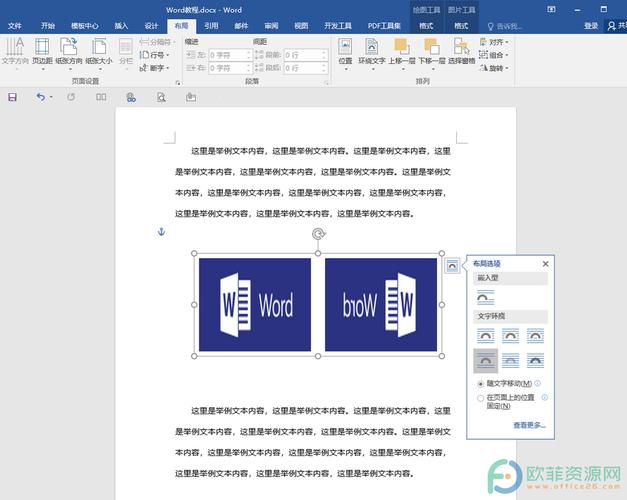Expand the Breaks (分隔符) dropdown

pos(157,42)
